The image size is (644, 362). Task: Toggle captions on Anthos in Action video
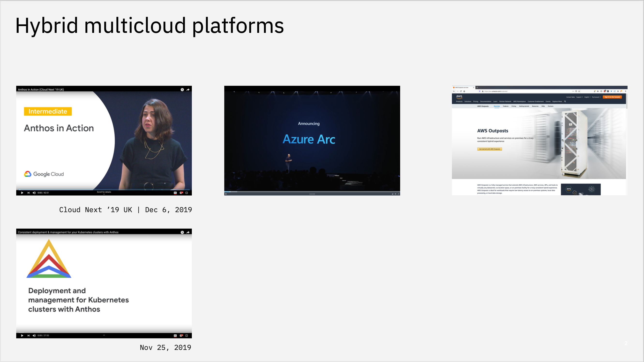click(x=175, y=193)
